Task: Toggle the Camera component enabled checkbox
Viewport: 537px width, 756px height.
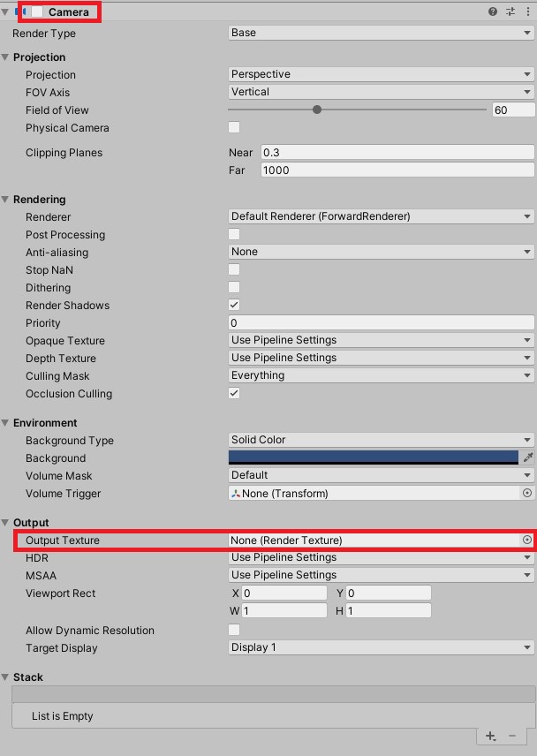Action: click(x=37, y=11)
